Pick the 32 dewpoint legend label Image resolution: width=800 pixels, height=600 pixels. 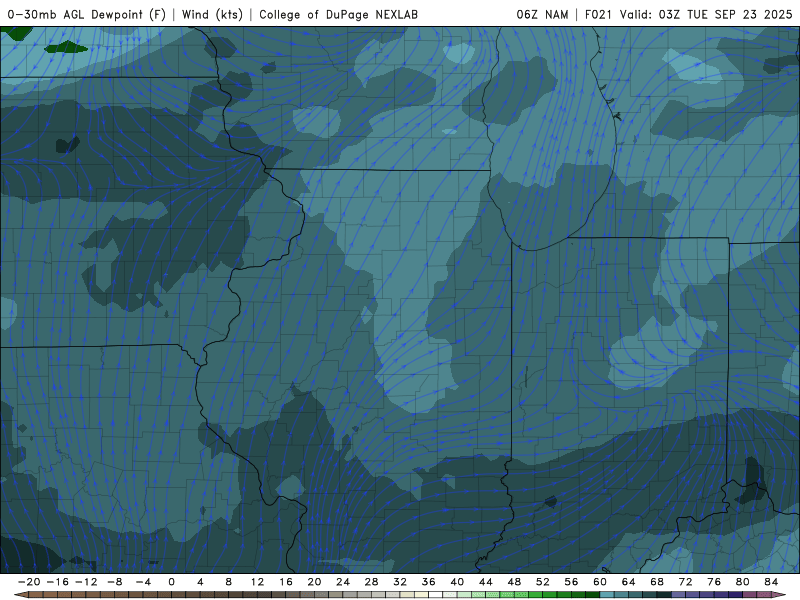[400, 582]
